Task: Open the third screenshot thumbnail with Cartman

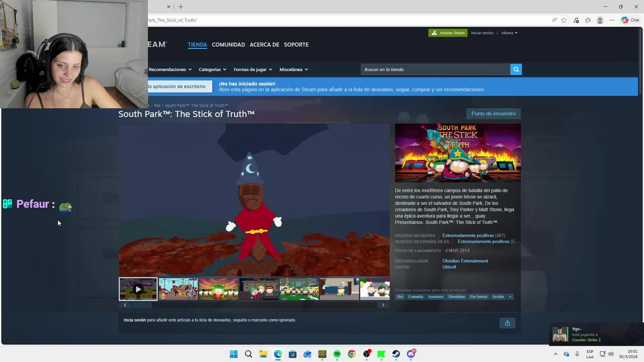Action: [218, 289]
